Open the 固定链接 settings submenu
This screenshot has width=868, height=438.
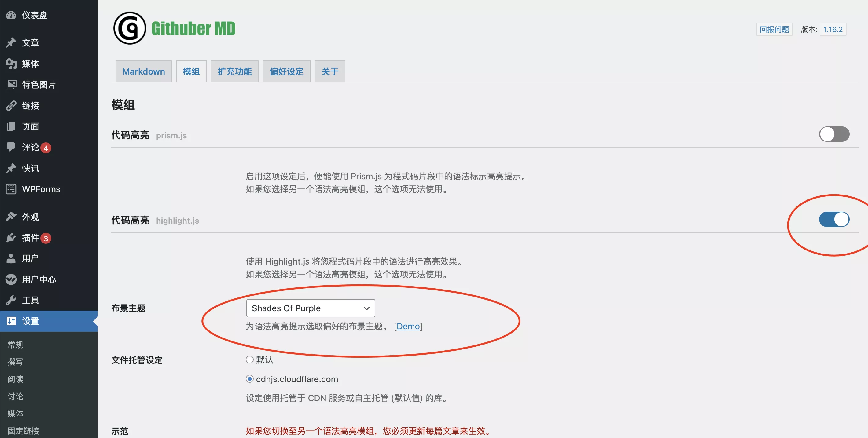(23, 431)
